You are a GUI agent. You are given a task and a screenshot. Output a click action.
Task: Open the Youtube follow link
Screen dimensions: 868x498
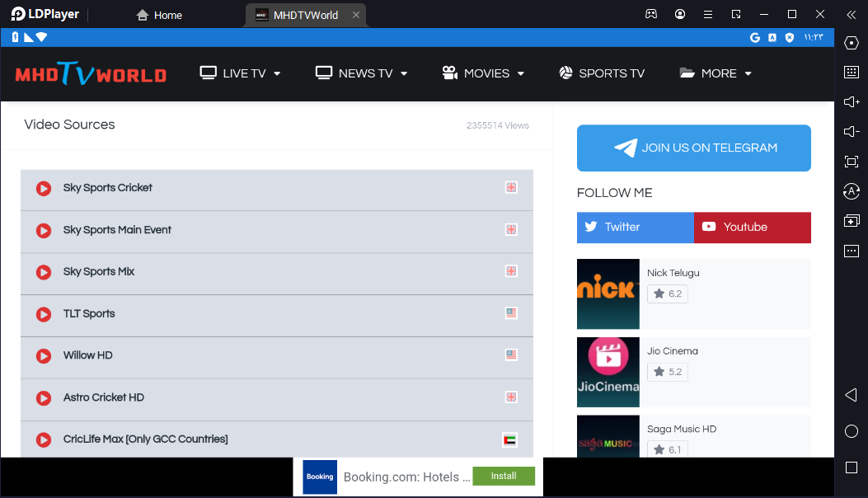[753, 227]
